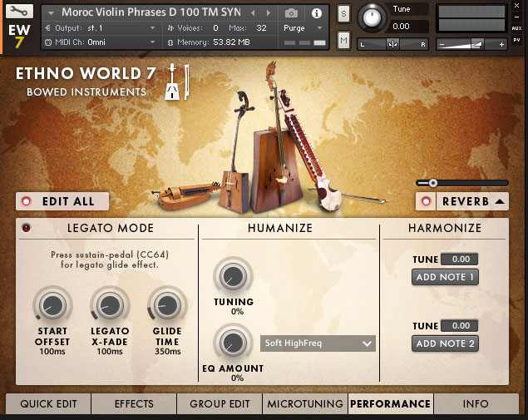Switch to MICROTUNING tab

[x=305, y=403]
